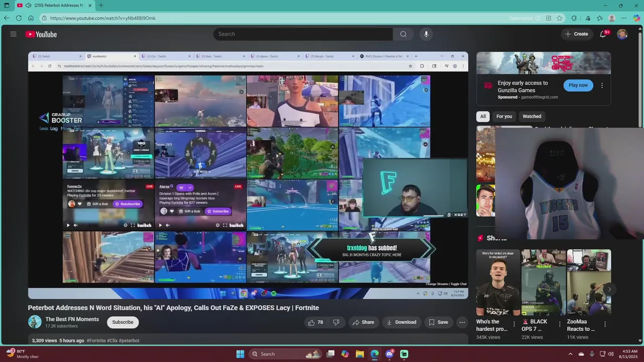Open Discord from the taskbar
Image resolution: width=644 pixels, height=362 pixels.
tap(389, 354)
